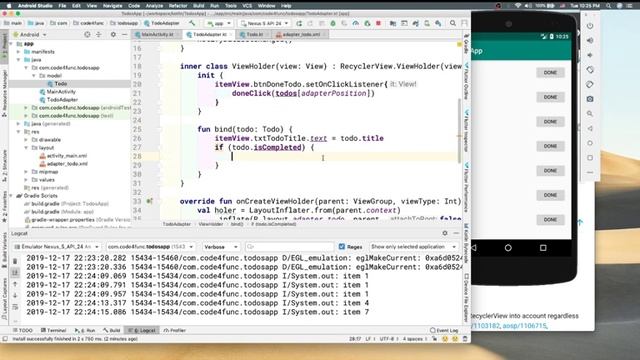
Task: Select TodoAdapter in project tree
Action: coord(62,100)
